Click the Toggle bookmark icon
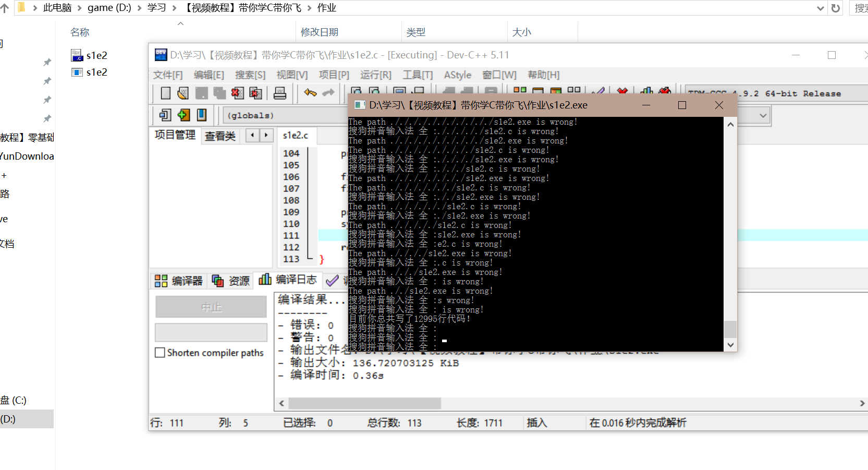 tap(202, 115)
